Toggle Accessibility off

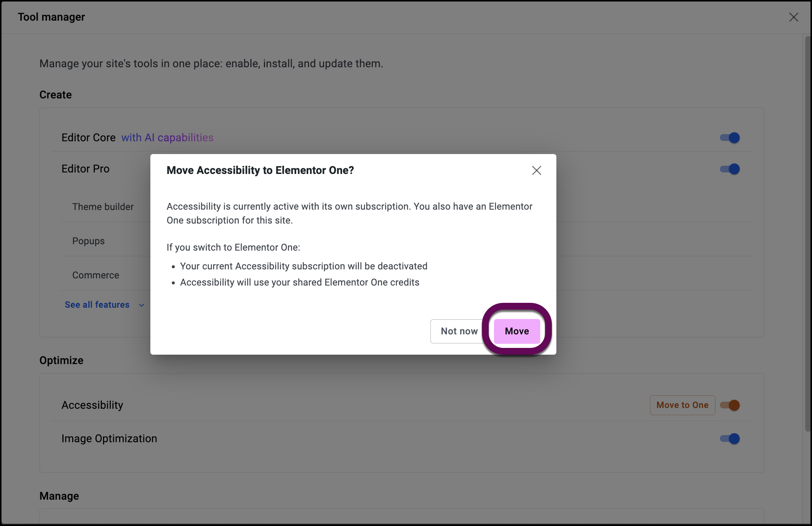coord(730,405)
